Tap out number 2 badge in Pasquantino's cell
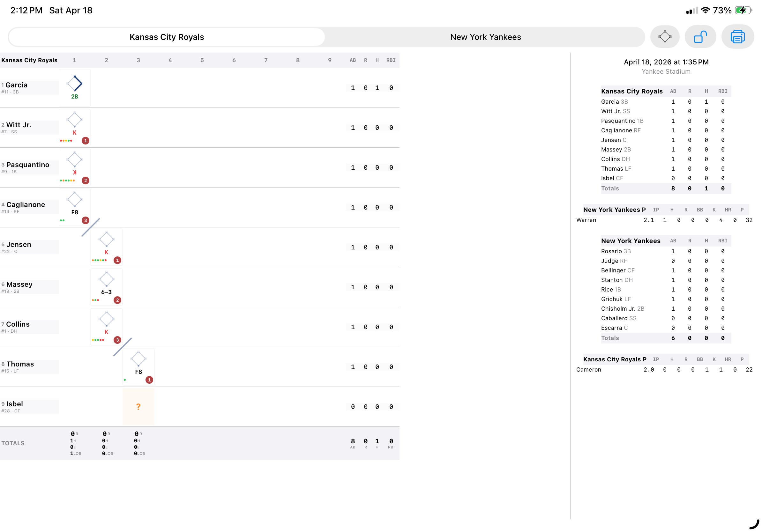 86,181
